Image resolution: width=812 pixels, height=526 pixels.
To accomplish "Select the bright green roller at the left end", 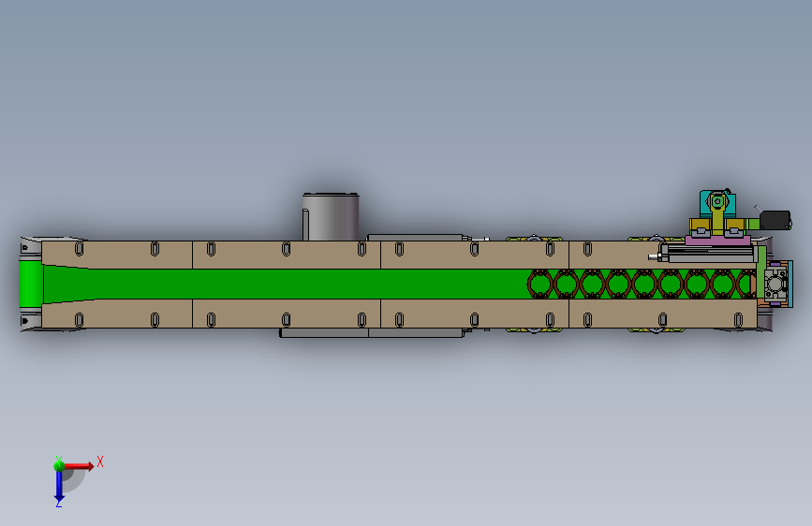I will click(x=31, y=285).
